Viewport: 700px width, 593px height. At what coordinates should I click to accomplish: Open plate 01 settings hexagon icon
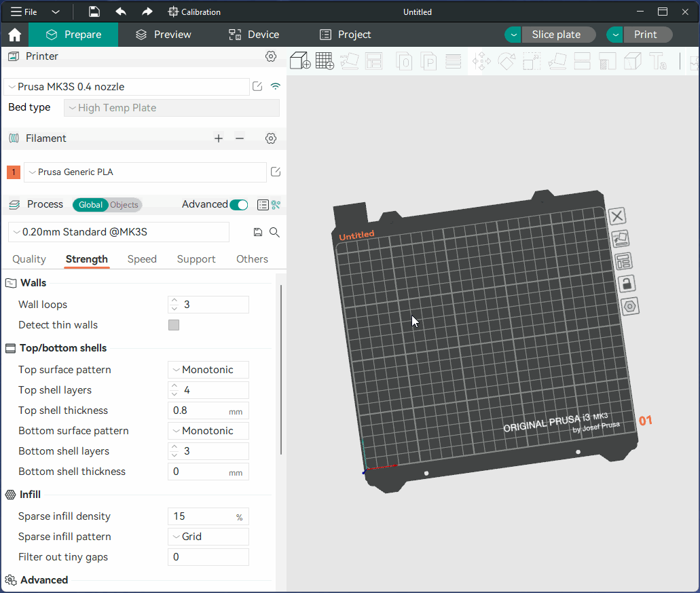[x=630, y=307]
